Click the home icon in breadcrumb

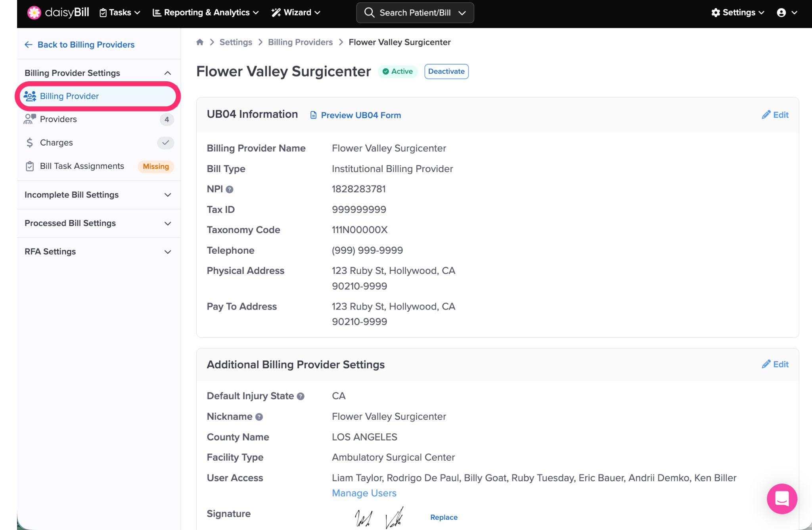200,42
